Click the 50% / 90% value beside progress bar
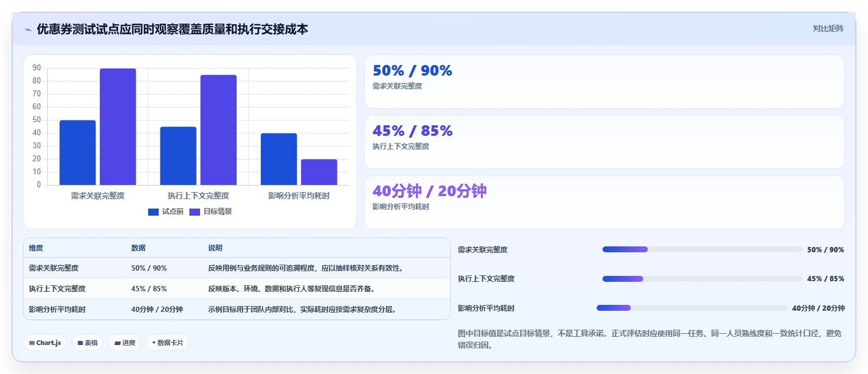The width and height of the screenshot is (868, 374). point(826,250)
